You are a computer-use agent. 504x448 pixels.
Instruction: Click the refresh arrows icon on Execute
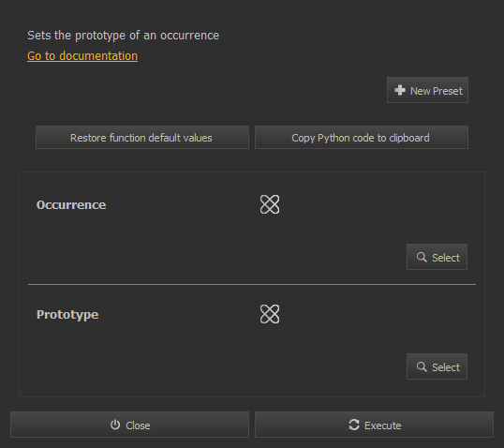pos(354,425)
